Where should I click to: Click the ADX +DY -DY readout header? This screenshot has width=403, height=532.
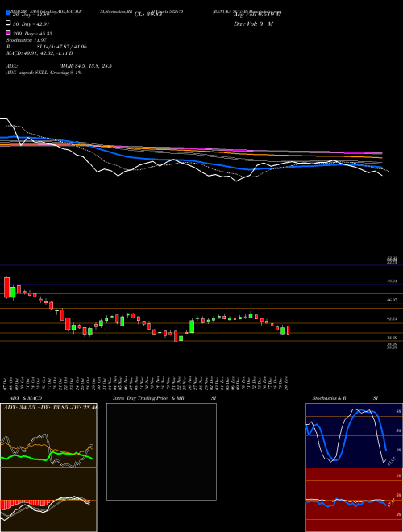pyautogui.click(x=51, y=408)
